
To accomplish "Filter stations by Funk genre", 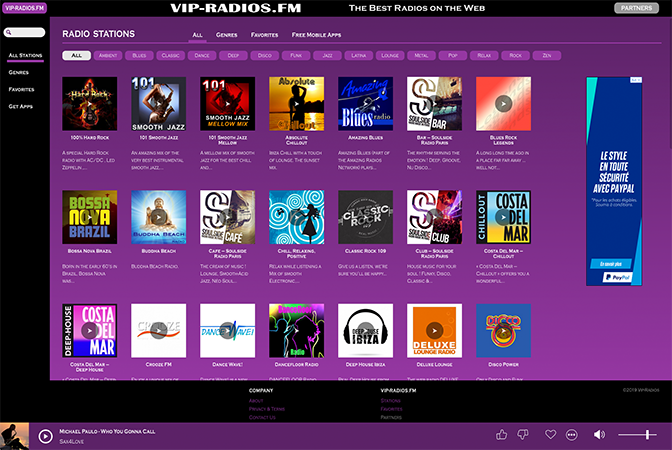I will coord(296,55).
